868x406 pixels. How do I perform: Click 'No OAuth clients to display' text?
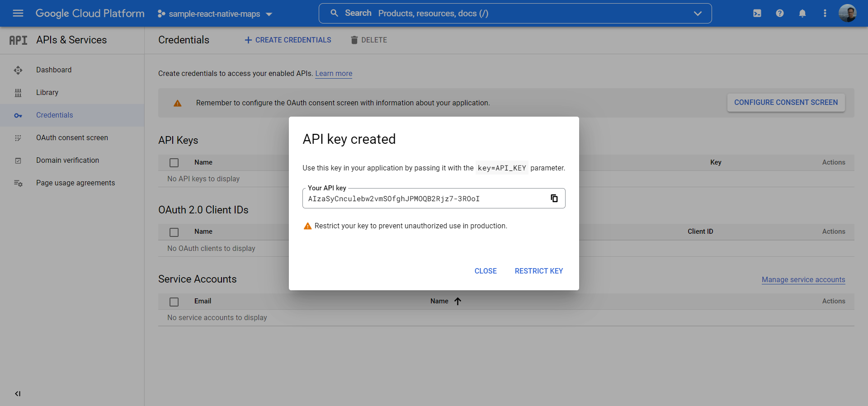pos(211,249)
